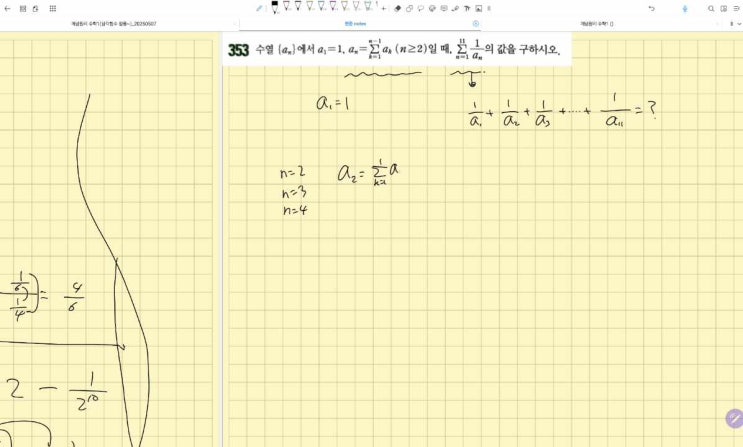Screen dimensions: 743x447
Task: Open the more options menu at top right
Action: 735,8
